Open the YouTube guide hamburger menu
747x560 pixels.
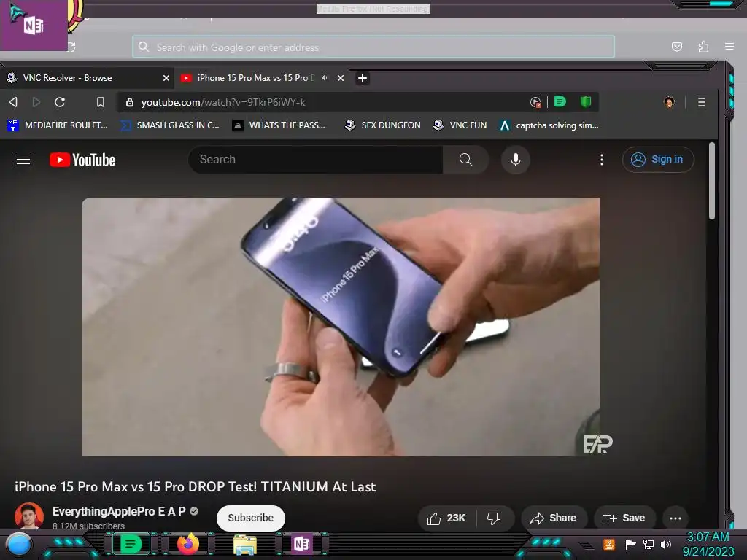point(23,160)
